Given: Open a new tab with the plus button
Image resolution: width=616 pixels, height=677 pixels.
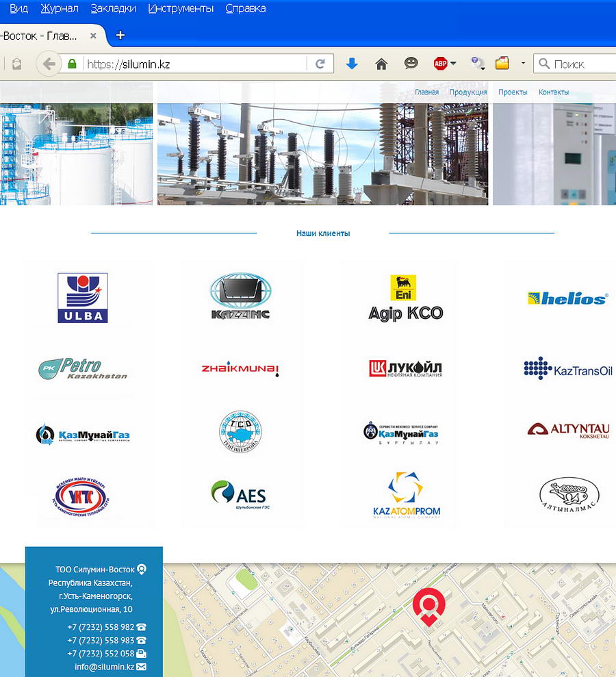Looking at the screenshot, I should (x=120, y=36).
